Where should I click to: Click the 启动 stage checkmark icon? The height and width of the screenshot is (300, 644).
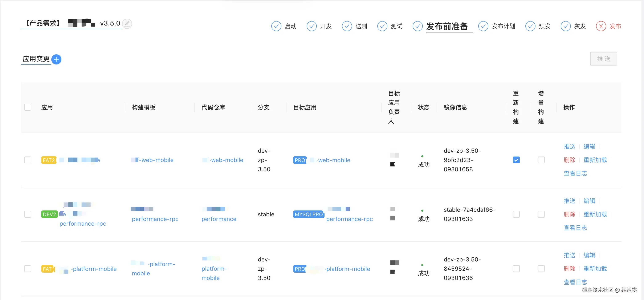(x=276, y=26)
